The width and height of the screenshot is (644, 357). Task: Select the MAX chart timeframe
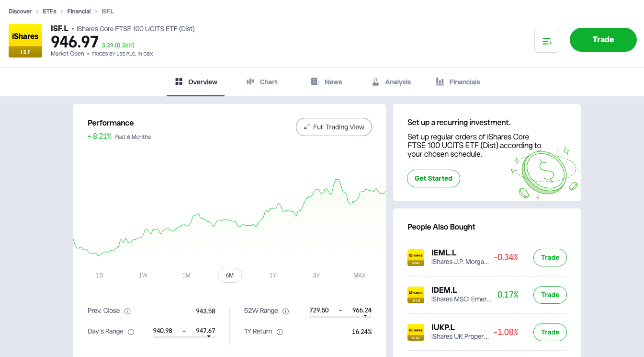(x=359, y=275)
